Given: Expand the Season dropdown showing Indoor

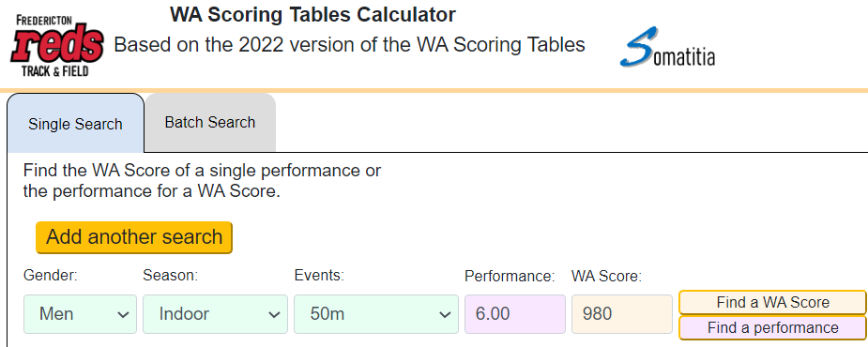Looking at the screenshot, I should (215, 314).
